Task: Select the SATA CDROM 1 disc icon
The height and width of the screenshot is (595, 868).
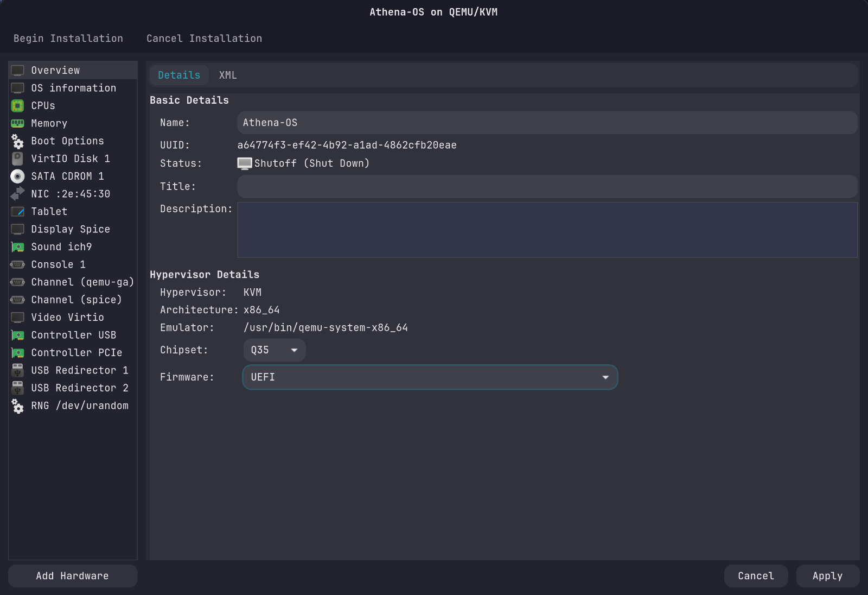Action: (x=18, y=176)
